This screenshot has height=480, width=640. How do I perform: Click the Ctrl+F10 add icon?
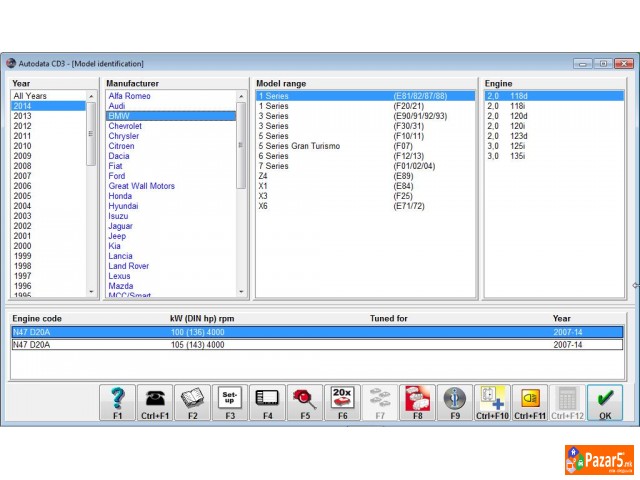492,403
